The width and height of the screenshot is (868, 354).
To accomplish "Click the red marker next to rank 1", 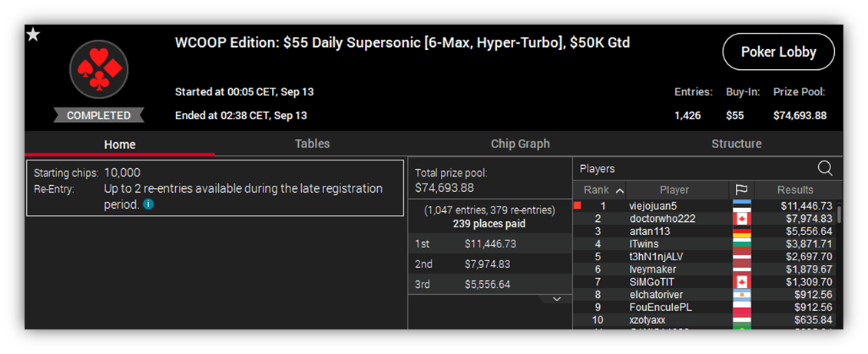I will click(578, 206).
